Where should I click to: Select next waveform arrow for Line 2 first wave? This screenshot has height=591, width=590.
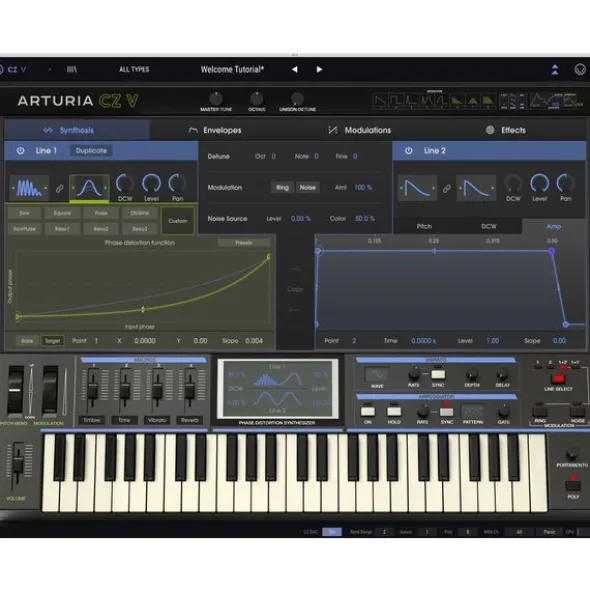click(x=433, y=188)
